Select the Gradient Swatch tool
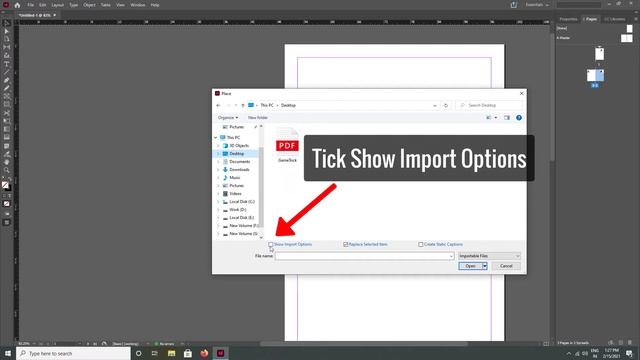The height and width of the screenshot is (360, 640). pyautogui.click(x=7, y=129)
